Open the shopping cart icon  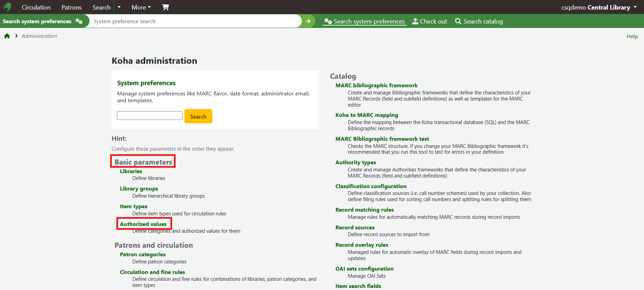click(x=165, y=7)
